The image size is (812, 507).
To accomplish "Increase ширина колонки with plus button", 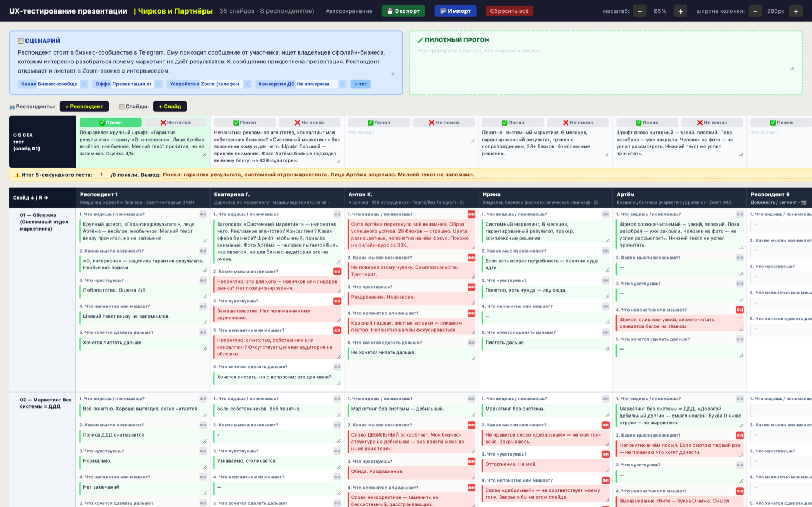I will click(796, 11).
